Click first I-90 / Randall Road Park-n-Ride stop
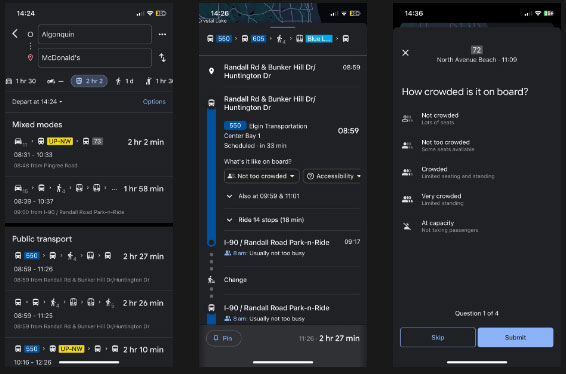This screenshot has width=566, height=374. [x=277, y=243]
